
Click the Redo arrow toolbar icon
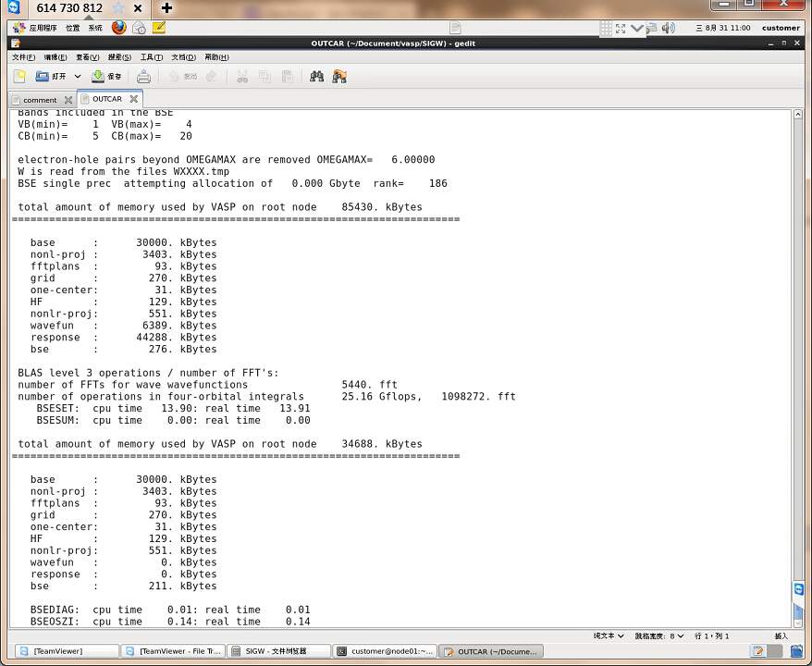coord(211,77)
